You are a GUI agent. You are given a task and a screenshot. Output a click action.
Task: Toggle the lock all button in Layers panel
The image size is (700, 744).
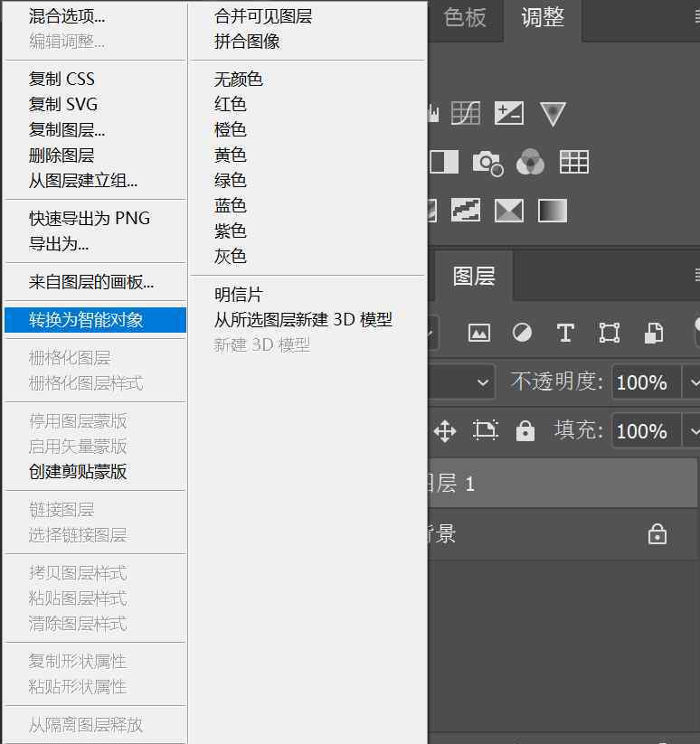tap(525, 431)
